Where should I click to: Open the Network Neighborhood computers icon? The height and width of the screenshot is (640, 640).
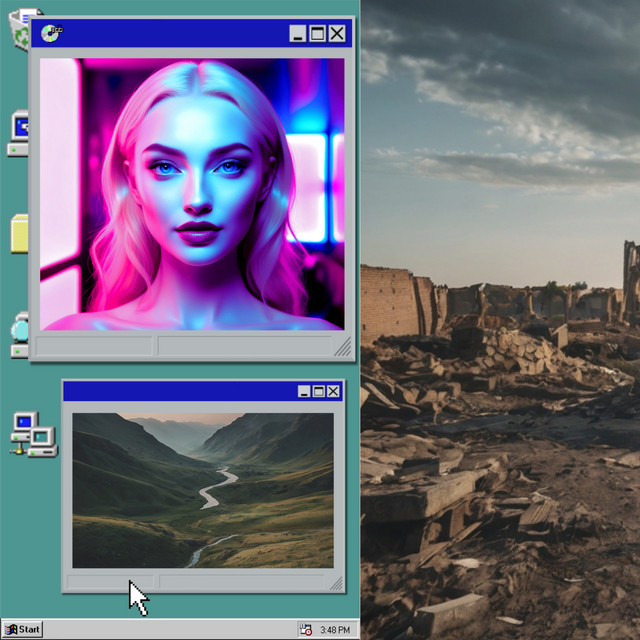tap(34, 434)
